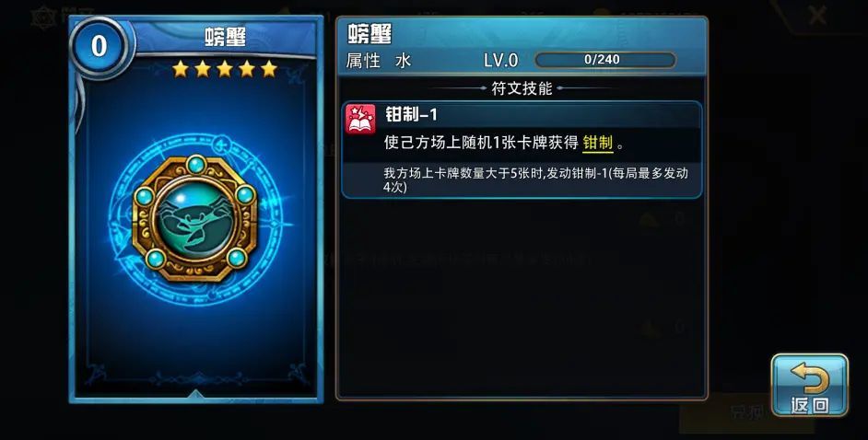The height and width of the screenshot is (440, 868).
Task: Click the yellow return arrow icon
Action: [809, 377]
